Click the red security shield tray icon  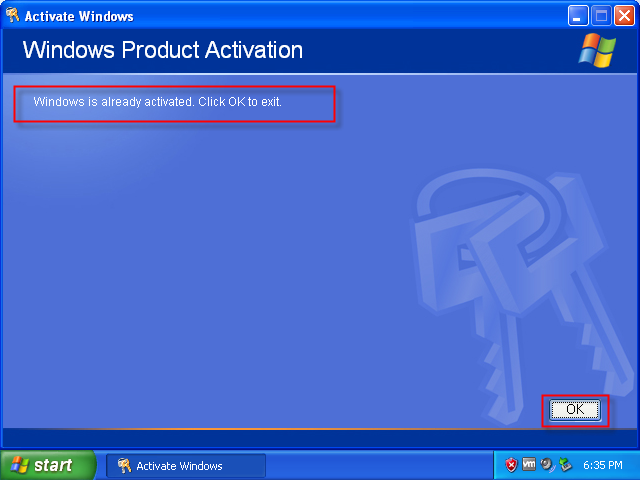click(511, 464)
